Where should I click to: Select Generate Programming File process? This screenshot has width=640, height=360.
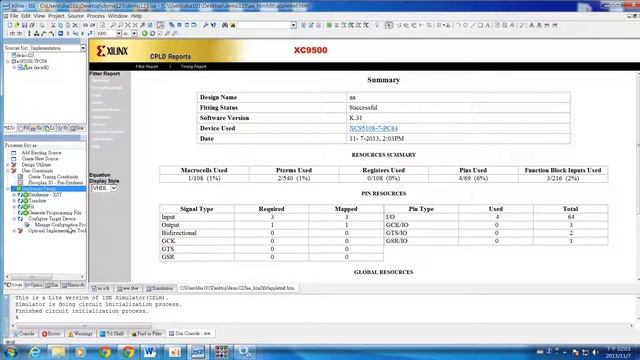55,213
